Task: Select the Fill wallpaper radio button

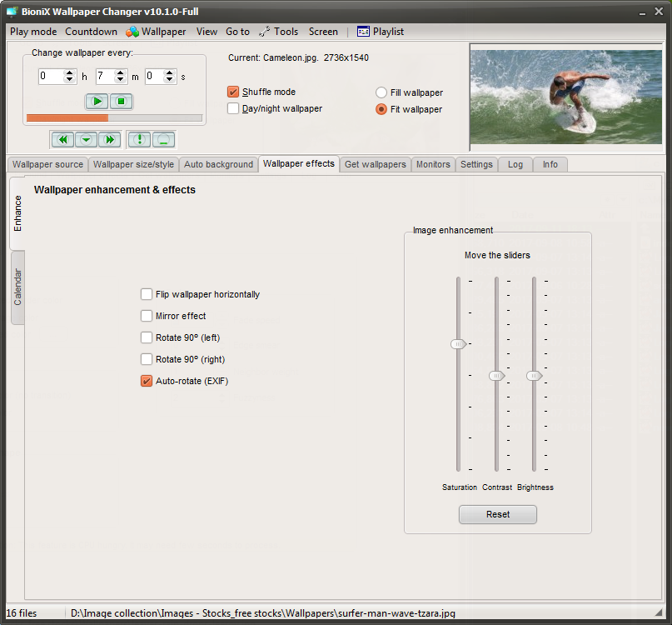Action: (x=381, y=92)
